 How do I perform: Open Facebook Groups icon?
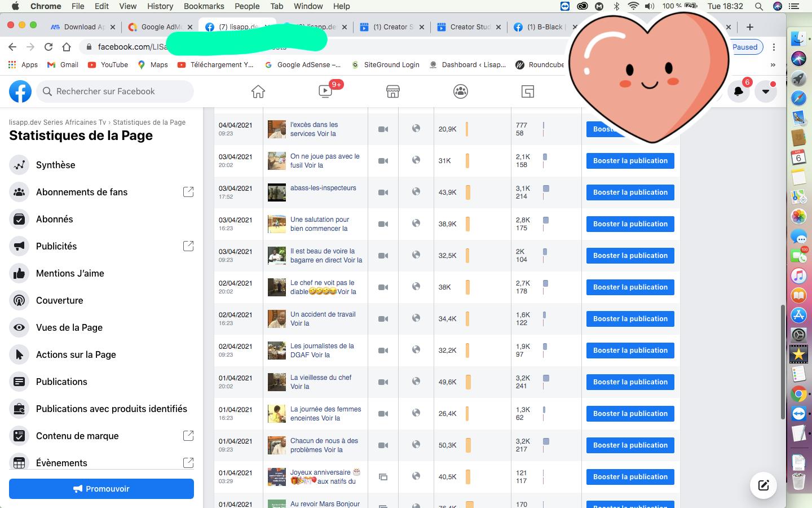pos(461,91)
